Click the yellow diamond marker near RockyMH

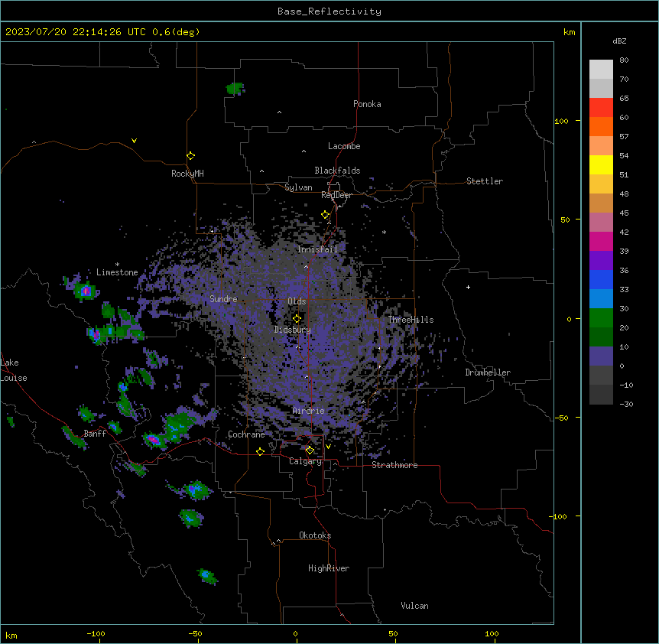point(191,156)
